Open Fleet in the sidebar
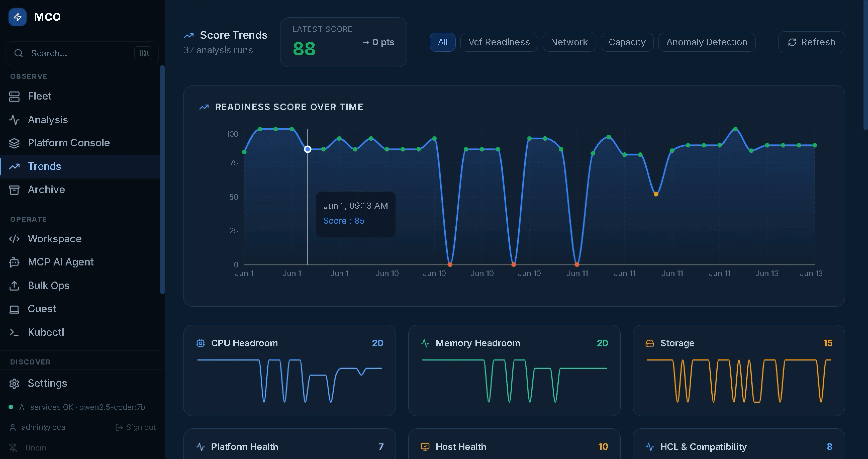Screen dimensions: 868x459 click(80, 96)
